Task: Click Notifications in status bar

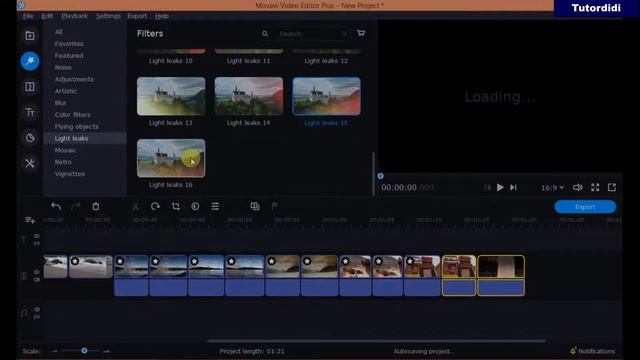Action: [x=596, y=351]
